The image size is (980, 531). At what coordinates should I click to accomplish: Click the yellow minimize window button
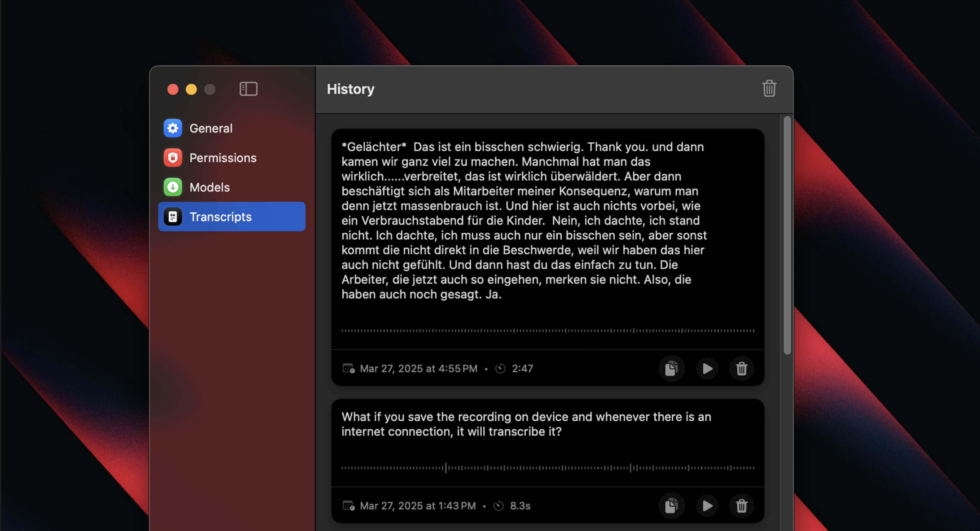pyautogui.click(x=191, y=89)
